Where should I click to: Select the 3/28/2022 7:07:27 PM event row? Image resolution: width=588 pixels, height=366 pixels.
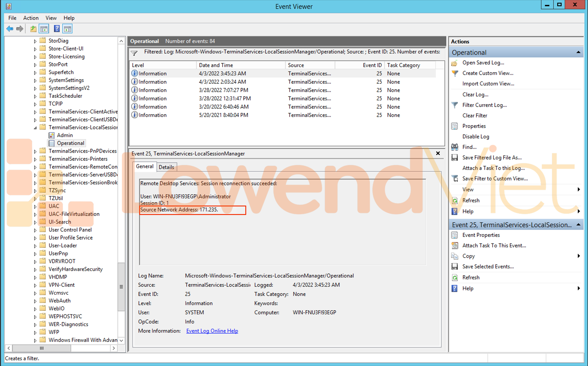coord(223,90)
